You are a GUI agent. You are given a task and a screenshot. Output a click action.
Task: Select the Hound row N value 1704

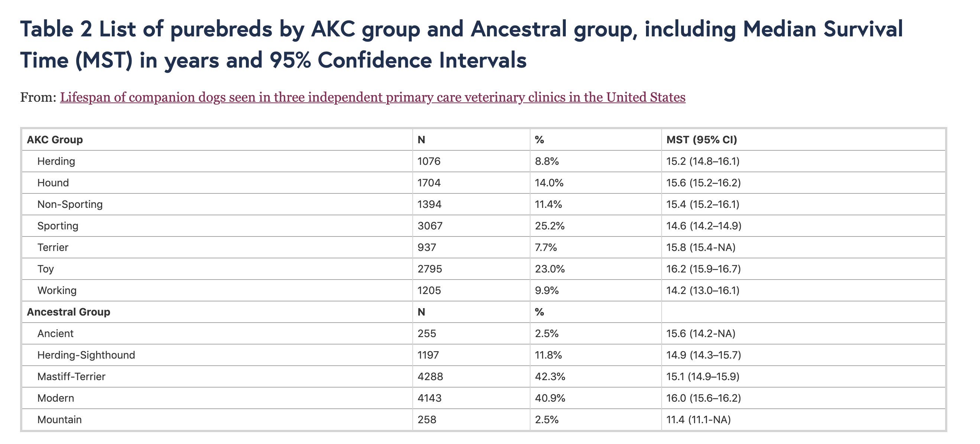click(429, 183)
